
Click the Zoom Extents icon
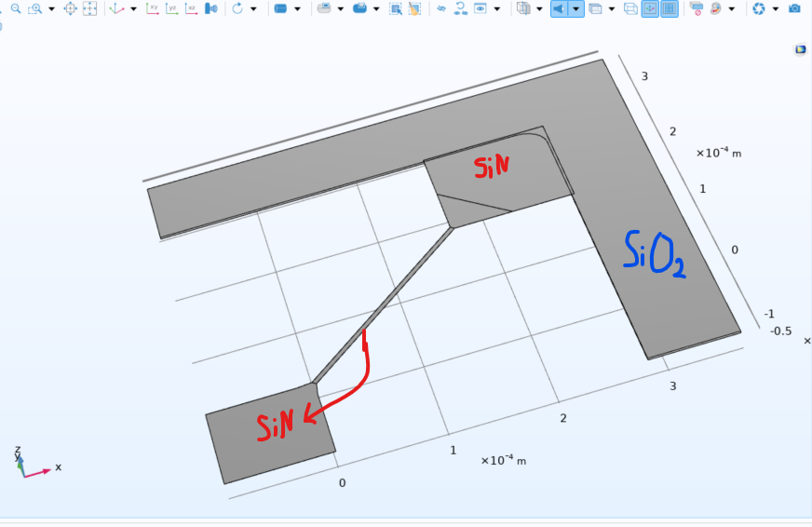click(90, 8)
